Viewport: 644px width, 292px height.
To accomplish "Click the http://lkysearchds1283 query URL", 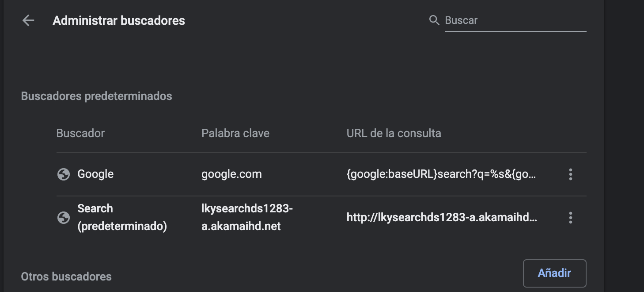I will (442, 218).
